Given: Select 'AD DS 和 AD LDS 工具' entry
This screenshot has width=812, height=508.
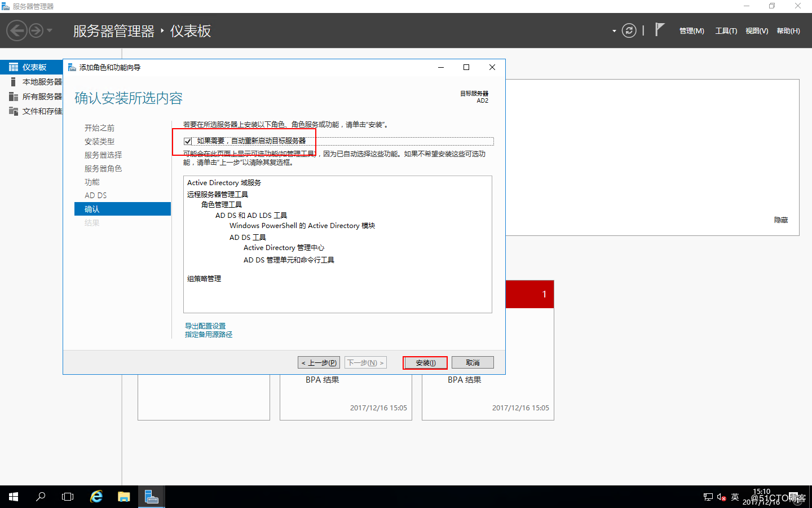Looking at the screenshot, I should 251,216.
